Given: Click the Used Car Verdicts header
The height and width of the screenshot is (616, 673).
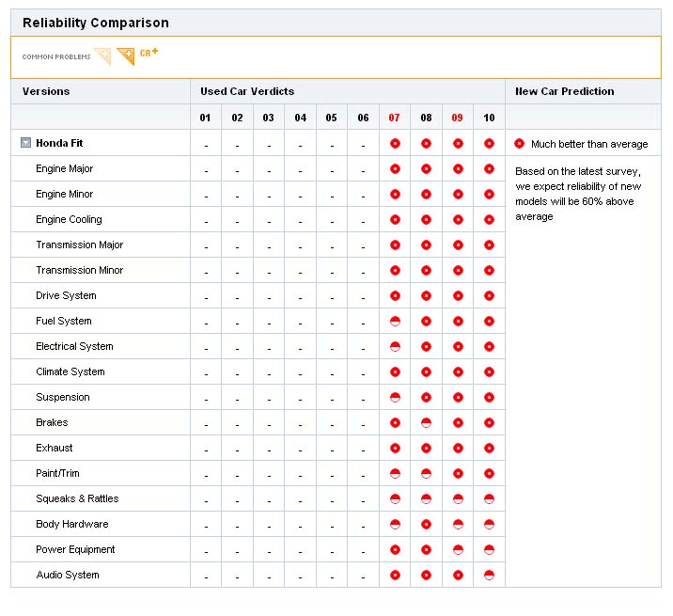Looking at the screenshot, I should pyautogui.click(x=247, y=91).
